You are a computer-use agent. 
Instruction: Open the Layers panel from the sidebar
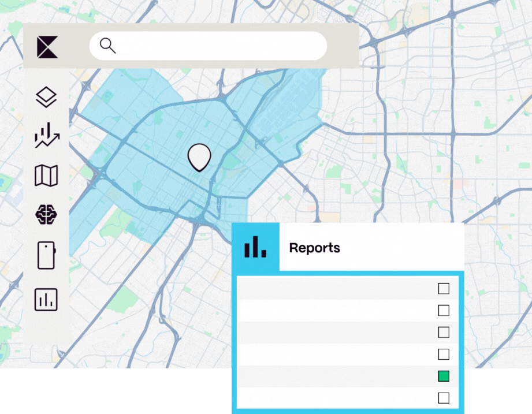46,97
